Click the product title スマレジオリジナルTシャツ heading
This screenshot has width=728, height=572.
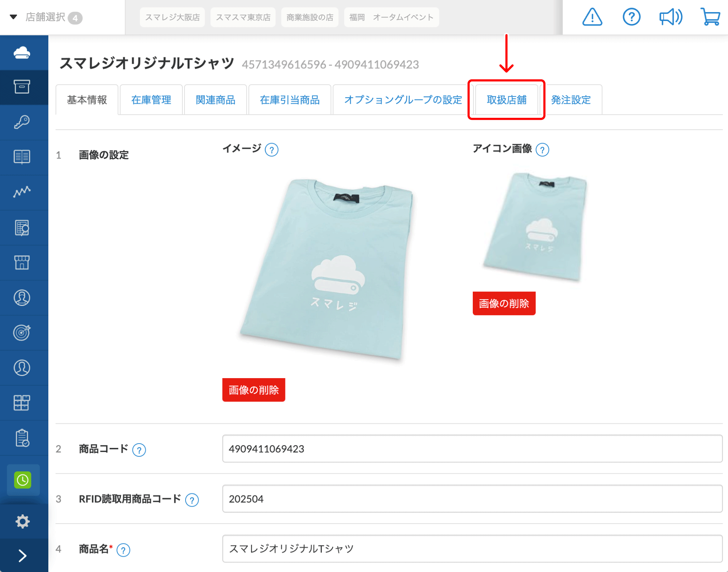(147, 63)
